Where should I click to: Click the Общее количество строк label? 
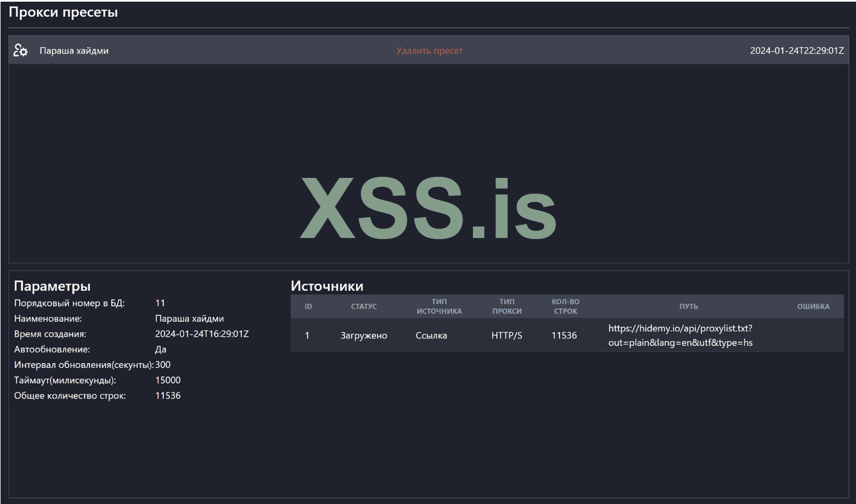pos(70,396)
